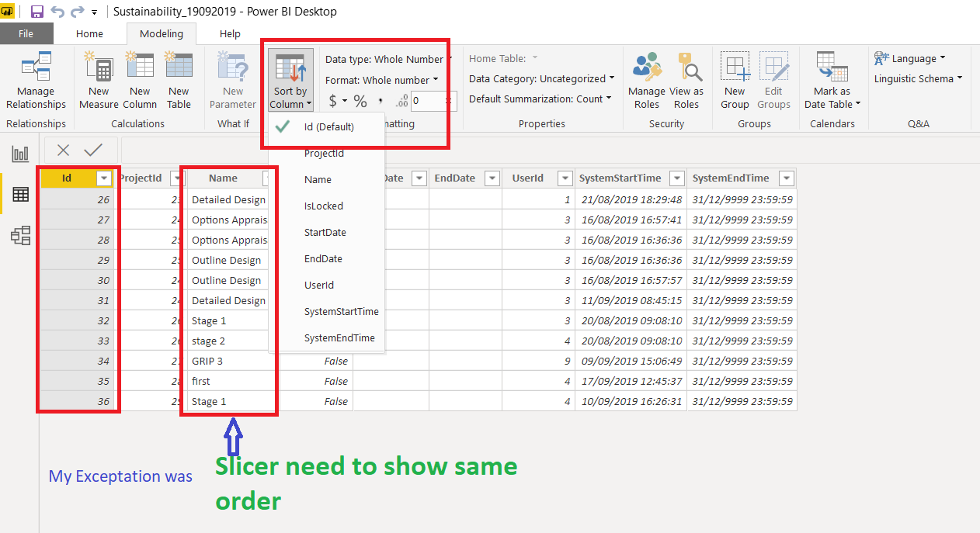Create a New Column
This screenshot has width=980, height=533.
tap(140, 81)
